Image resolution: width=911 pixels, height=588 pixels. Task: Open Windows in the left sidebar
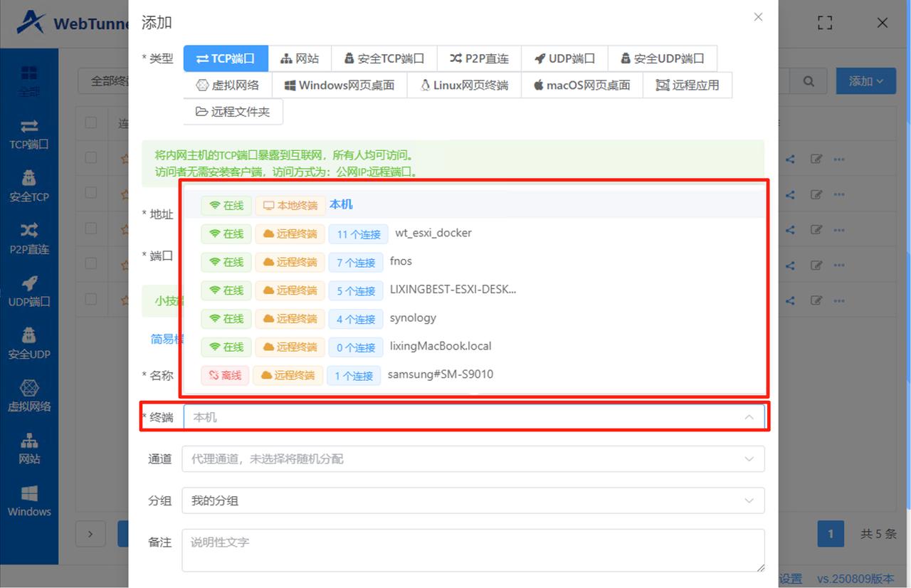[x=29, y=501]
